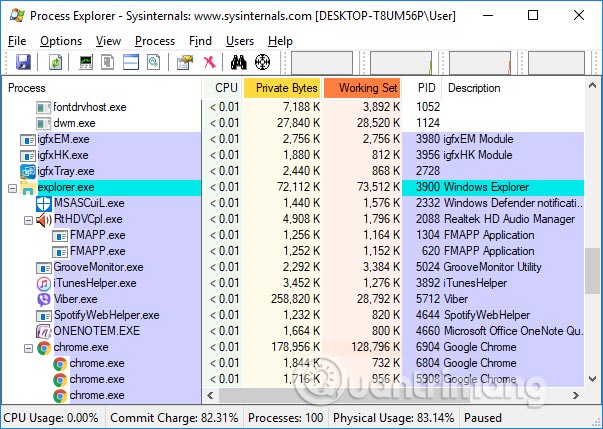Click the 'Realtek HD Audio Manager' description

pyautogui.click(x=510, y=219)
